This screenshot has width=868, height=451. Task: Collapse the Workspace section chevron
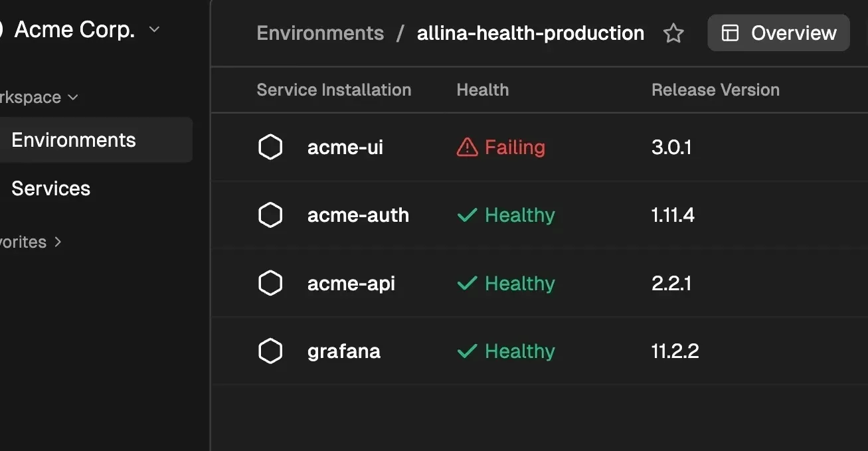[73, 98]
